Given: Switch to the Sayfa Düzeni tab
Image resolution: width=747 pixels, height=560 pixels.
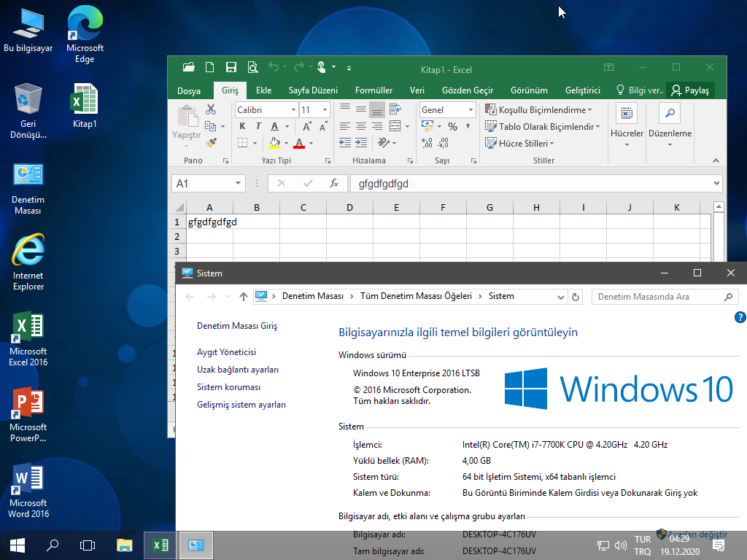Looking at the screenshot, I should (313, 90).
